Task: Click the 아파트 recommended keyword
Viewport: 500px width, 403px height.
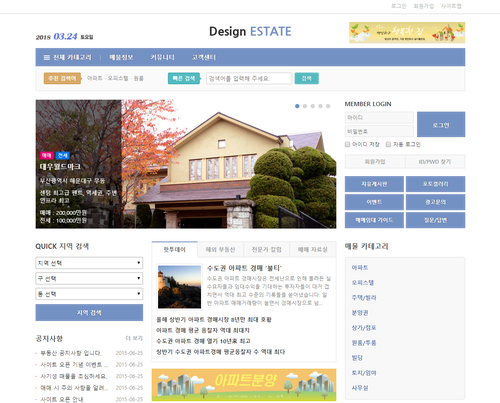Action: tap(95, 78)
